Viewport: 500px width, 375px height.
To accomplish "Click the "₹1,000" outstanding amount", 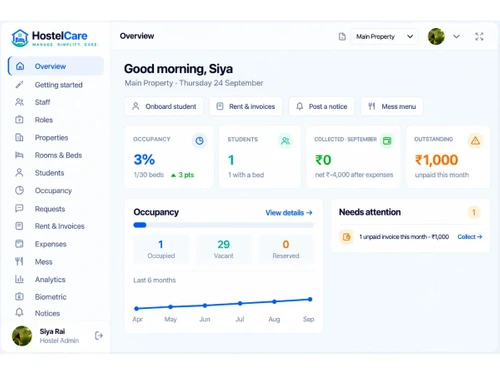I will tap(436, 160).
